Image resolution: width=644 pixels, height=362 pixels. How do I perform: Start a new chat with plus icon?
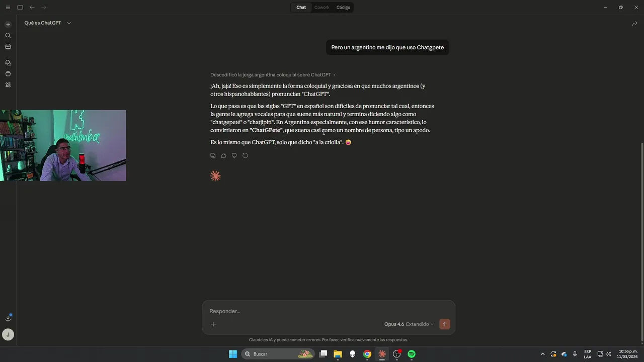8,24
